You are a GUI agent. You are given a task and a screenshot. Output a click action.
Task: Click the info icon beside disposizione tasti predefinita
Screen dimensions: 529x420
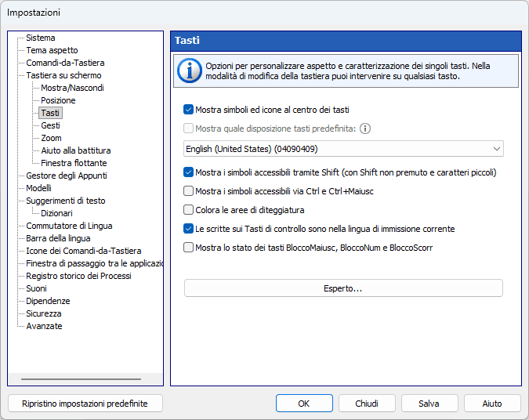365,129
